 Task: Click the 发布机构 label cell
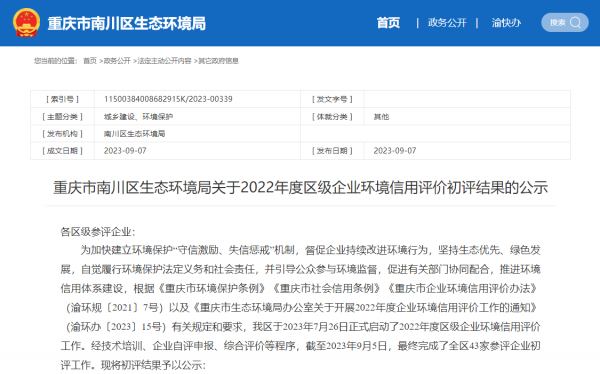click(62, 134)
